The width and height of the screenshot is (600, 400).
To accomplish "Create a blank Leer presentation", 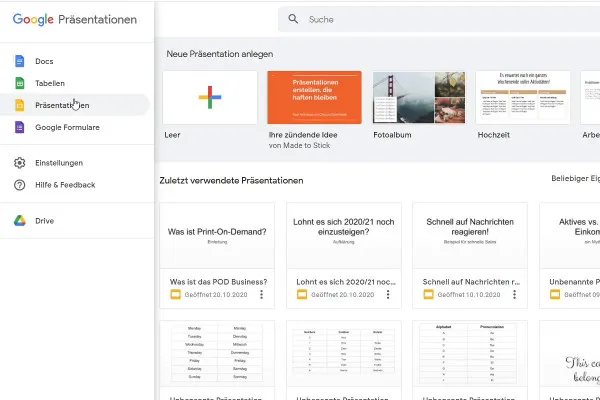I will 210,97.
